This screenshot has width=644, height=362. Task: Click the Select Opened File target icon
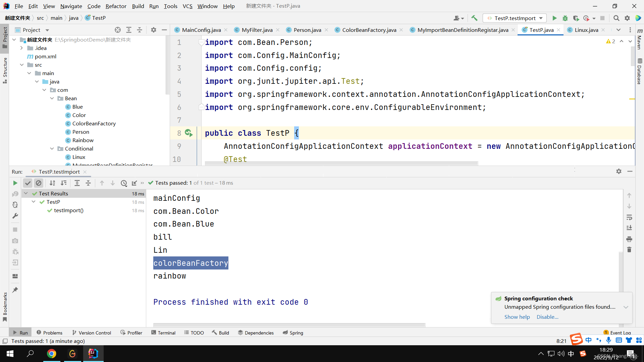(118, 30)
